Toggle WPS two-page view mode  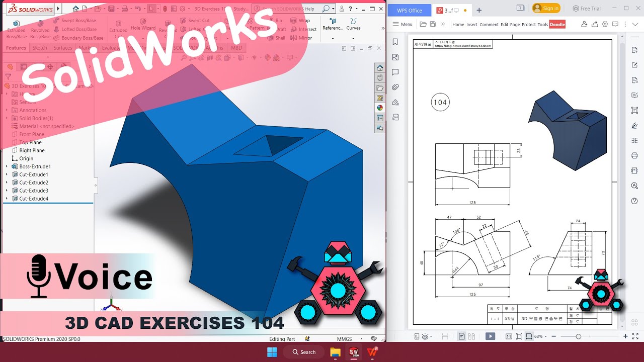pos(472,336)
